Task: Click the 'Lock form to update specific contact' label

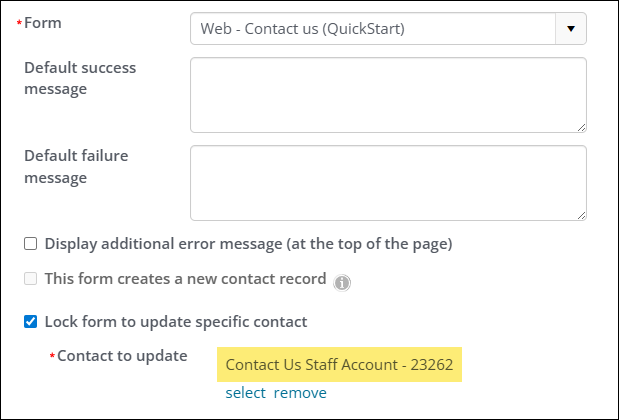Action: point(176,322)
